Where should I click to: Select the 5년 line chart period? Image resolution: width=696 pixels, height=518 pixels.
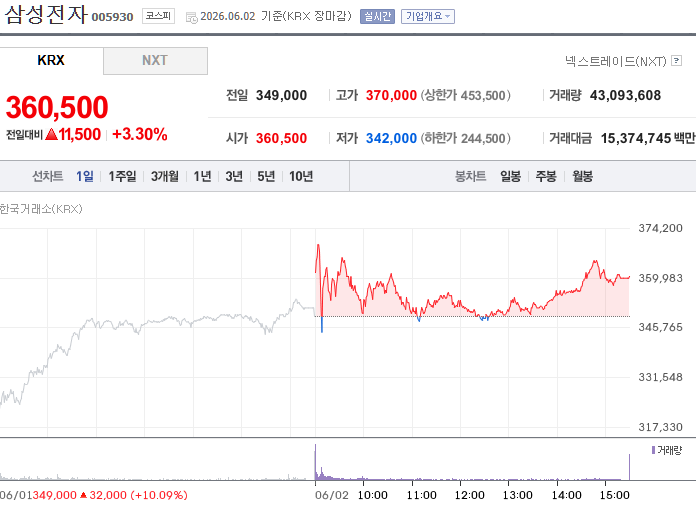[x=266, y=176]
